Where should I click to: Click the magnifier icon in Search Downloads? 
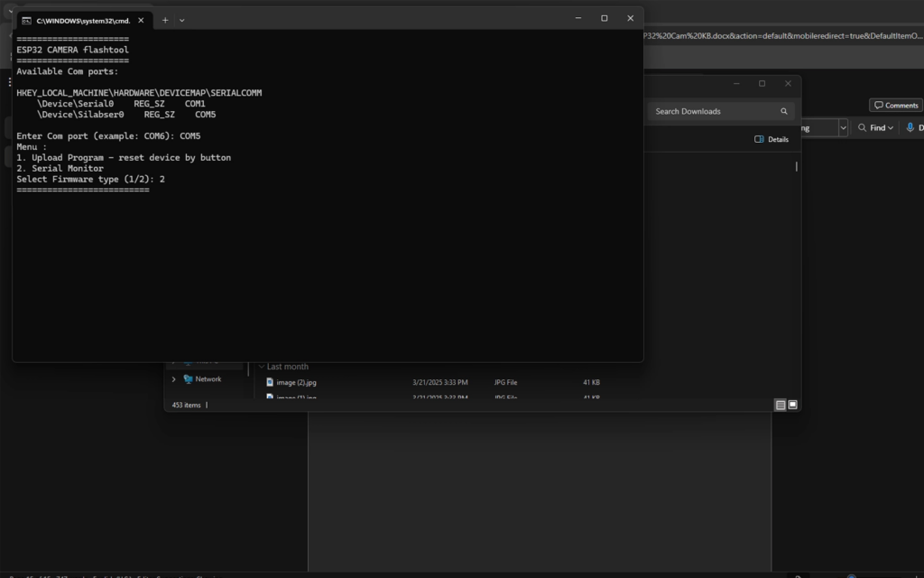click(x=784, y=111)
